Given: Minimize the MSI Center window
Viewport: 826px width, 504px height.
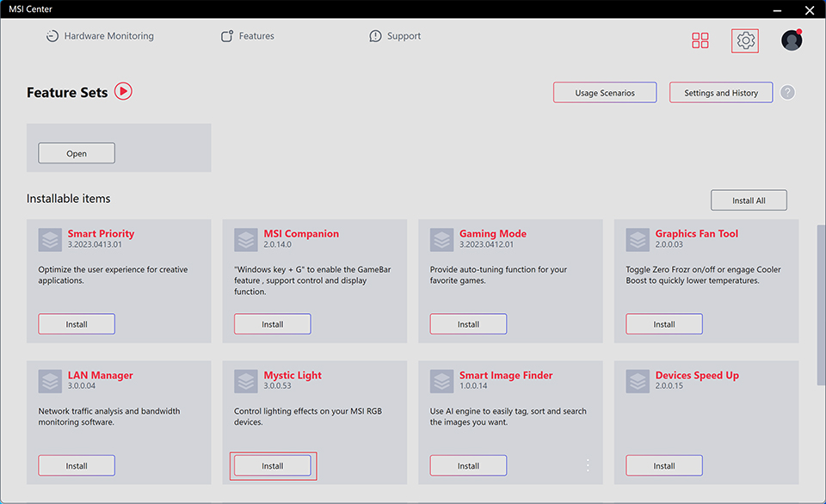Looking at the screenshot, I should point(777,10).
